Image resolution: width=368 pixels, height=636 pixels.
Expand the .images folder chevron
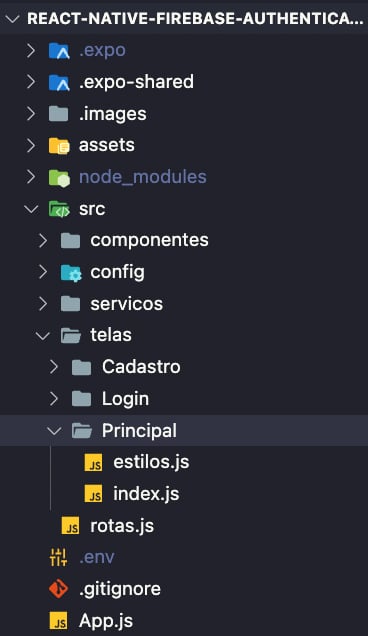coord(31,114)
